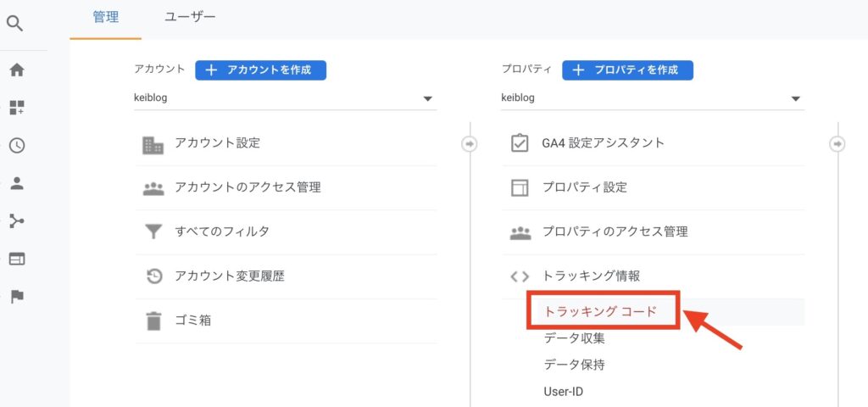Switch to the ユーザー tab
This screenshot has width=868, height=407.
click(x=190, y=17)
